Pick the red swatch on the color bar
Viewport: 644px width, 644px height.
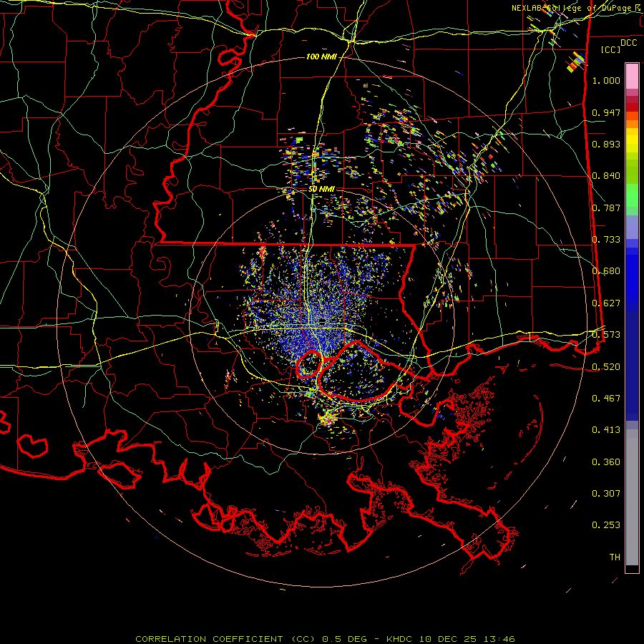point(632,107)
